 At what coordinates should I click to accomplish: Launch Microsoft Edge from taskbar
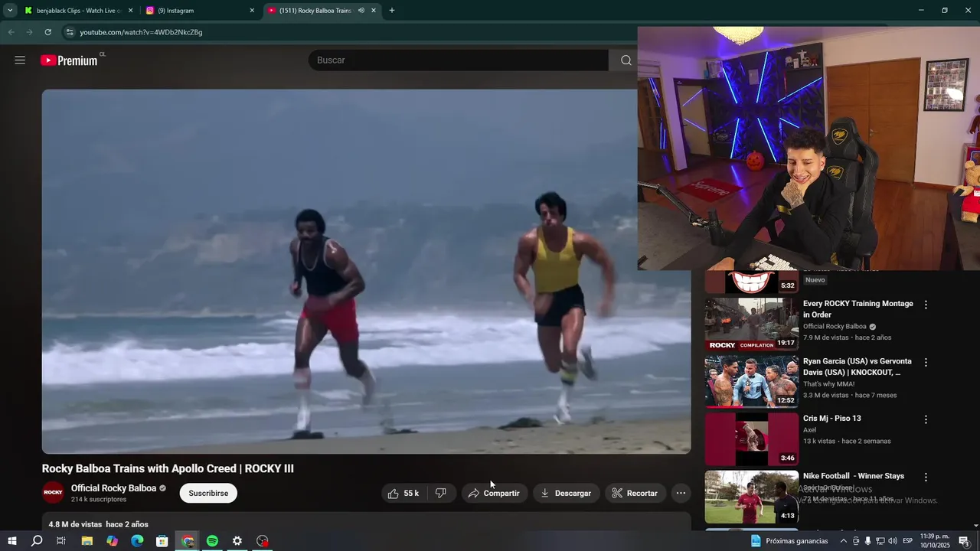pos(137,541)
